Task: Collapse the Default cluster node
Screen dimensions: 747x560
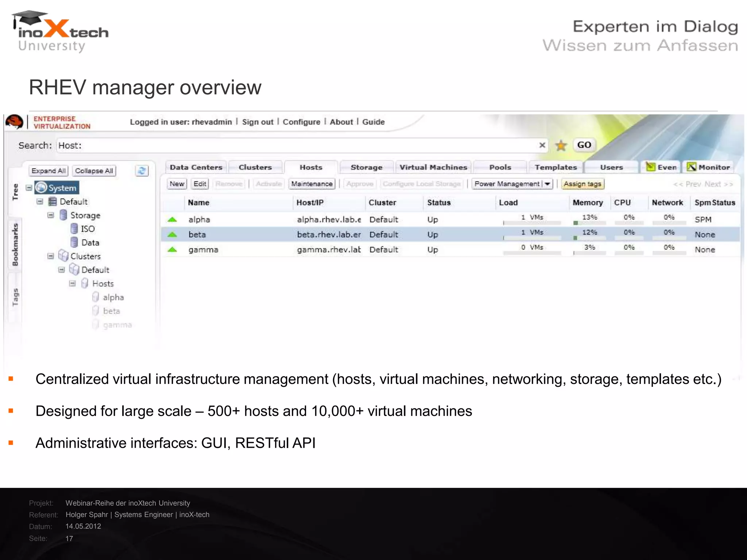Action: (62, 270)
